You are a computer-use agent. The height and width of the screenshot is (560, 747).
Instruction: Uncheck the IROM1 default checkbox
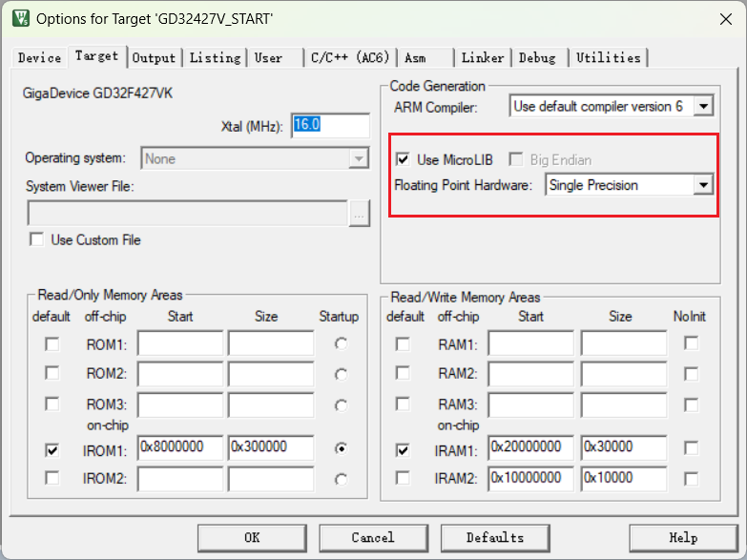(x=52, y=448)
